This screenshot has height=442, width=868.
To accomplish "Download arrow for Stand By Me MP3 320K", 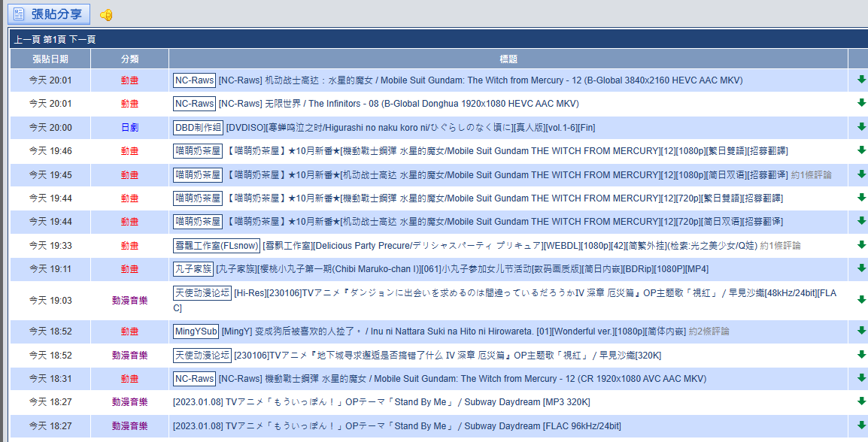I will (x=861, y=401).
